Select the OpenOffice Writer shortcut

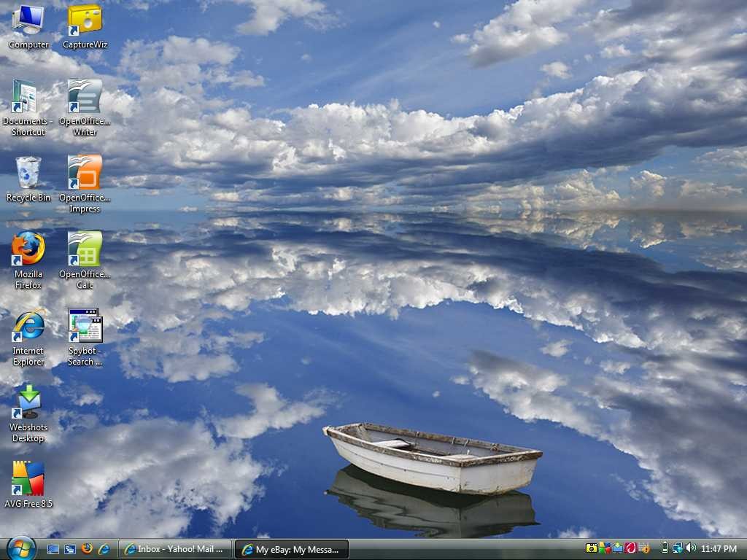pos(85,108)
